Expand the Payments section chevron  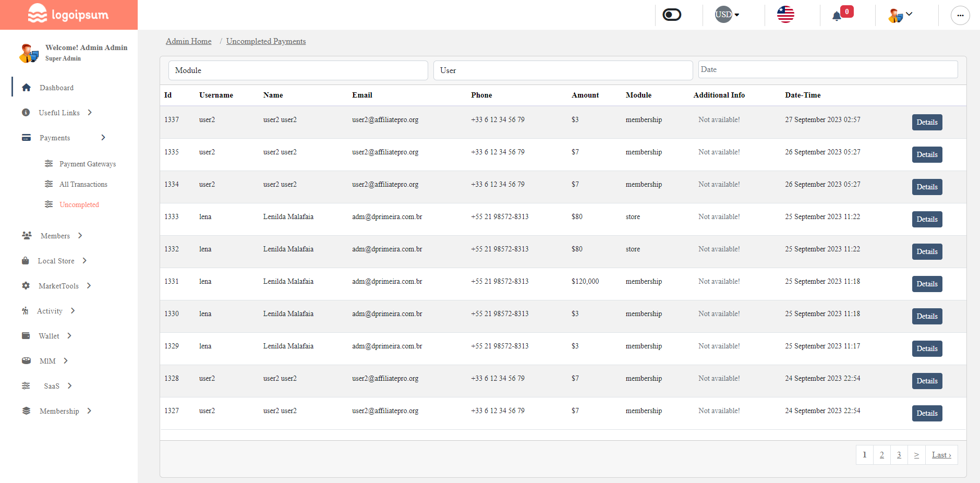(x=103, y=137)
